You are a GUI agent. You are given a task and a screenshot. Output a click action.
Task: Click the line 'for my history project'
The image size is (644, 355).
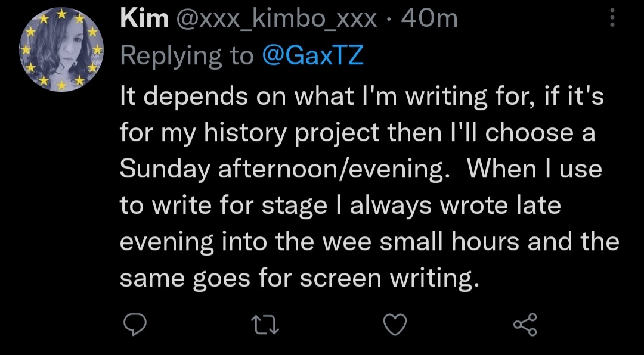click(357, 133)
